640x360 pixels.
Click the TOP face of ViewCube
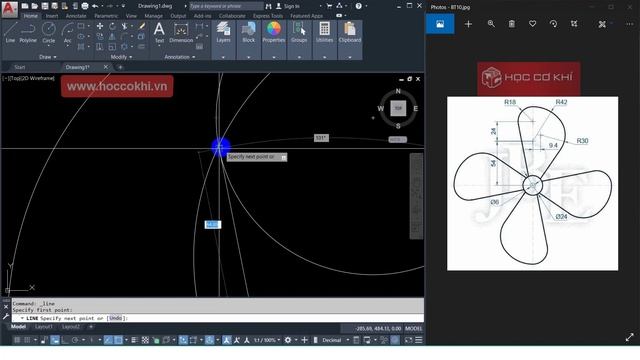coord(398,108)
